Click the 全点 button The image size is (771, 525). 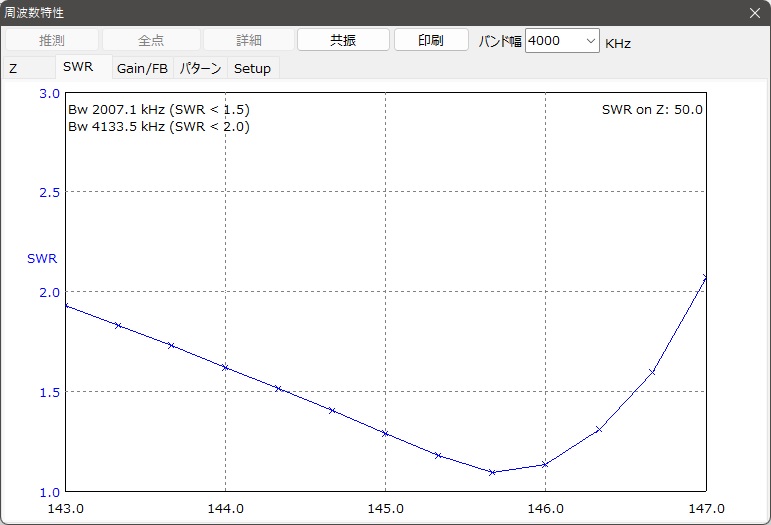click(x=151, y=40)
